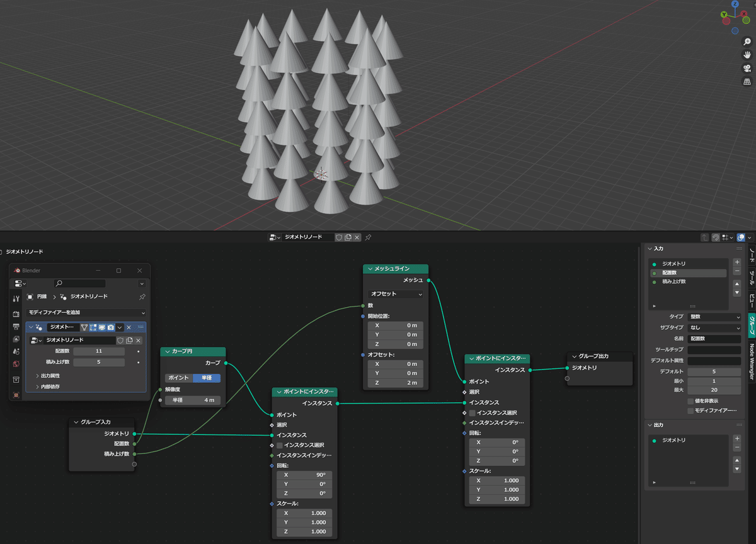The image size is (756, 544).
Task: Click the 最大 value slider showing 20
Action: (714, 390)
